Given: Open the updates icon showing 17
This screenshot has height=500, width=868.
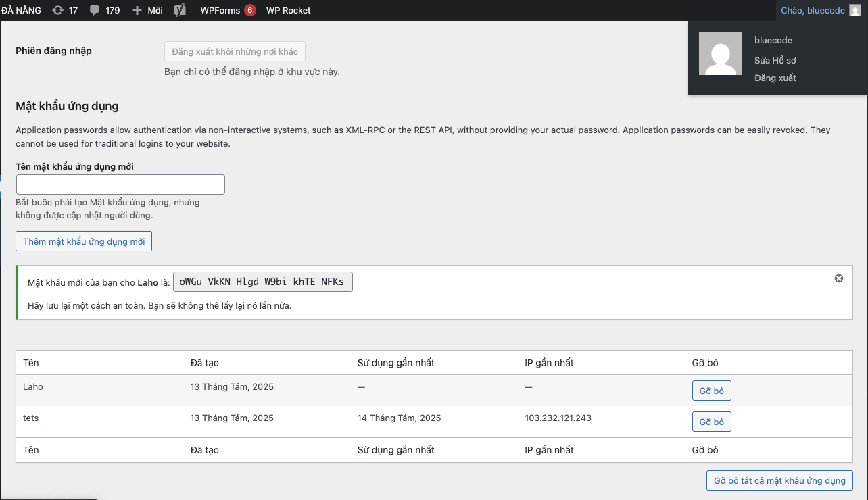Looking at the screenshot, I should [65, 10].
